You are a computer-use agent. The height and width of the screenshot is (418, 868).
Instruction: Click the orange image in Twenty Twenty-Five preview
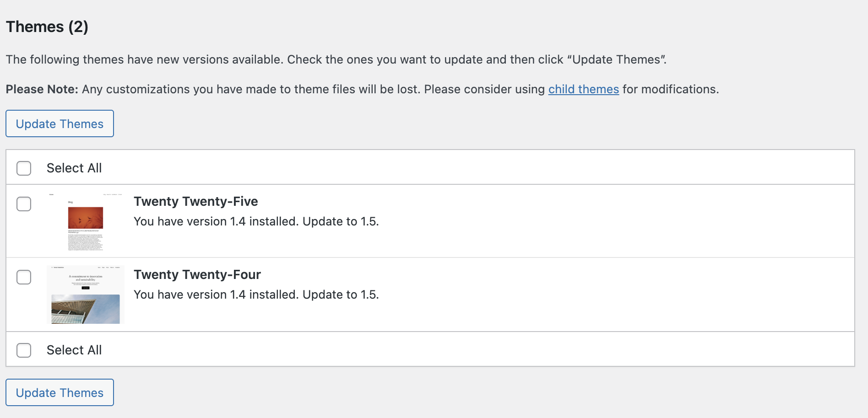86,218
